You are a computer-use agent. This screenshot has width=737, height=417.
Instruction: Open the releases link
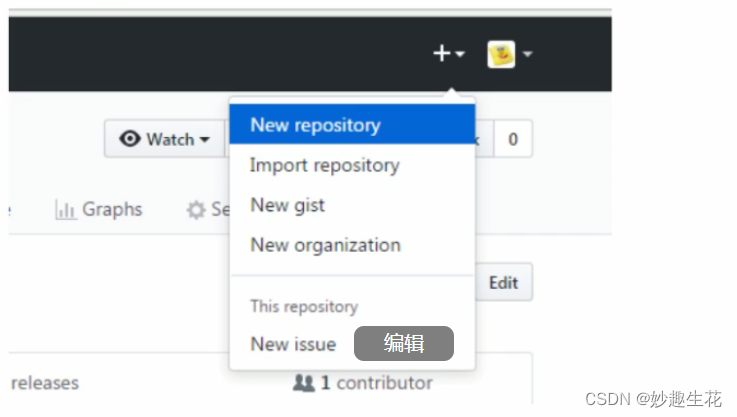45,383
